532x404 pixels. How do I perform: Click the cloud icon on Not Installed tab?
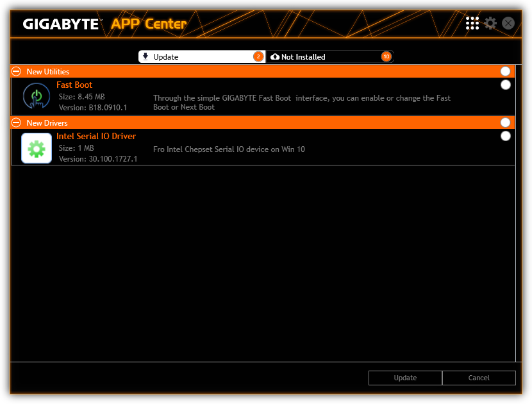[275, 56]
